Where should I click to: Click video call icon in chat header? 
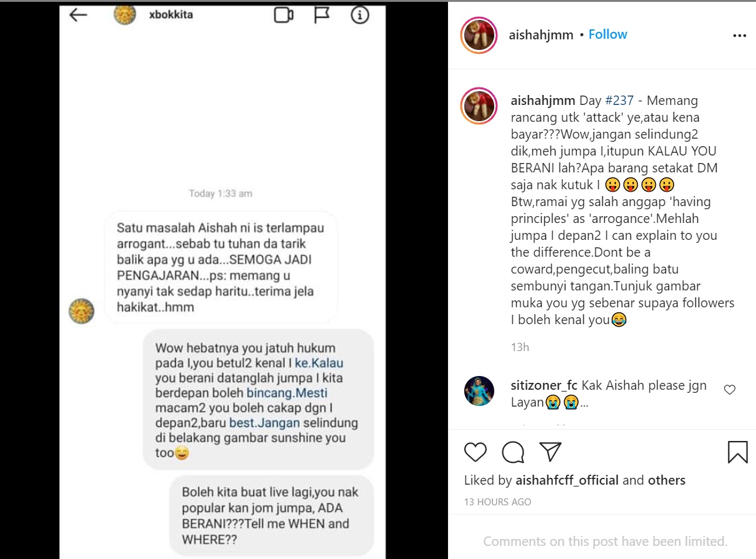tap(284, 15)
